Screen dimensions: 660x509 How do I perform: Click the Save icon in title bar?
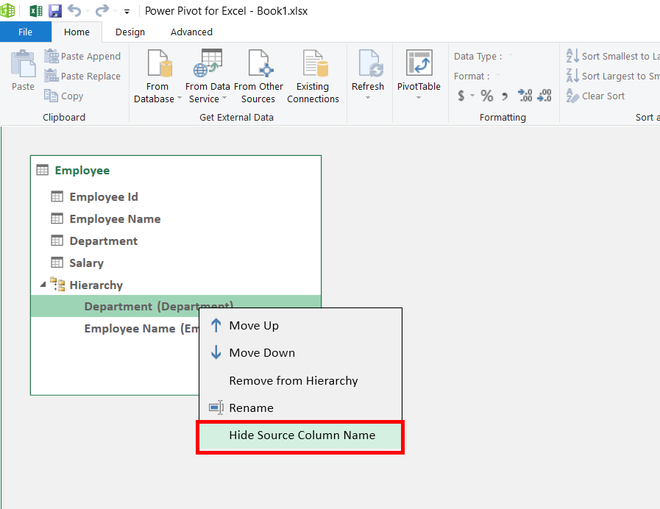55,11
